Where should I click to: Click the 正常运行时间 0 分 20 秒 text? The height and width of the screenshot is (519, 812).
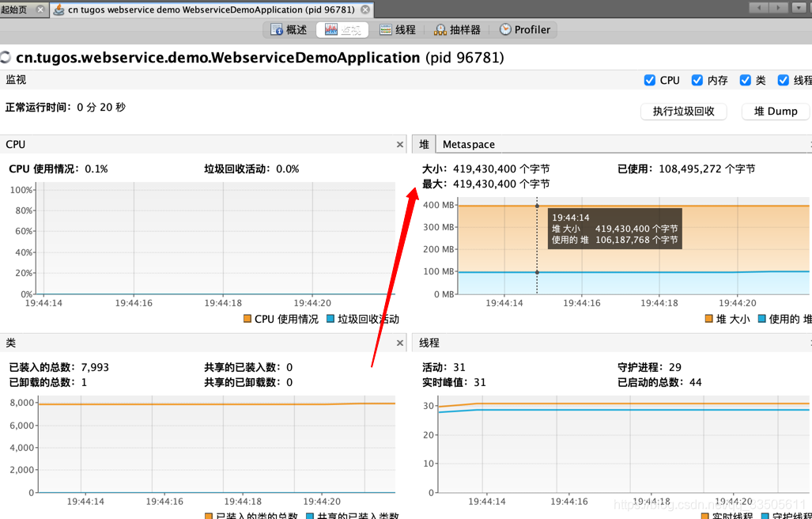(x=66, y=108)
